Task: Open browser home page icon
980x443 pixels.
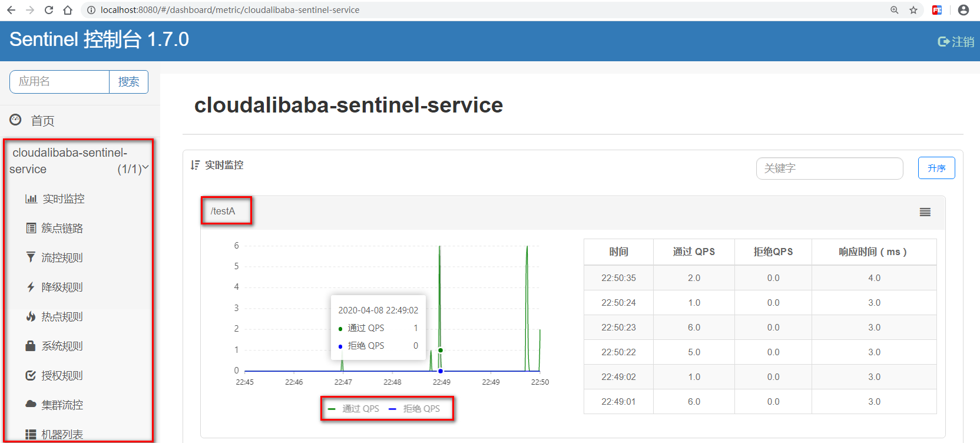Action: (68, 10)
